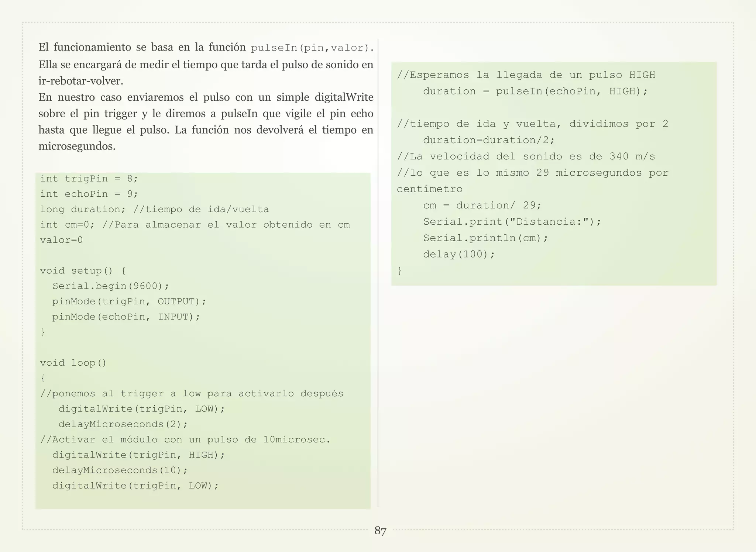Click 'pulseIn(pin,valor).' in the first paragraph

coord(312,48)
